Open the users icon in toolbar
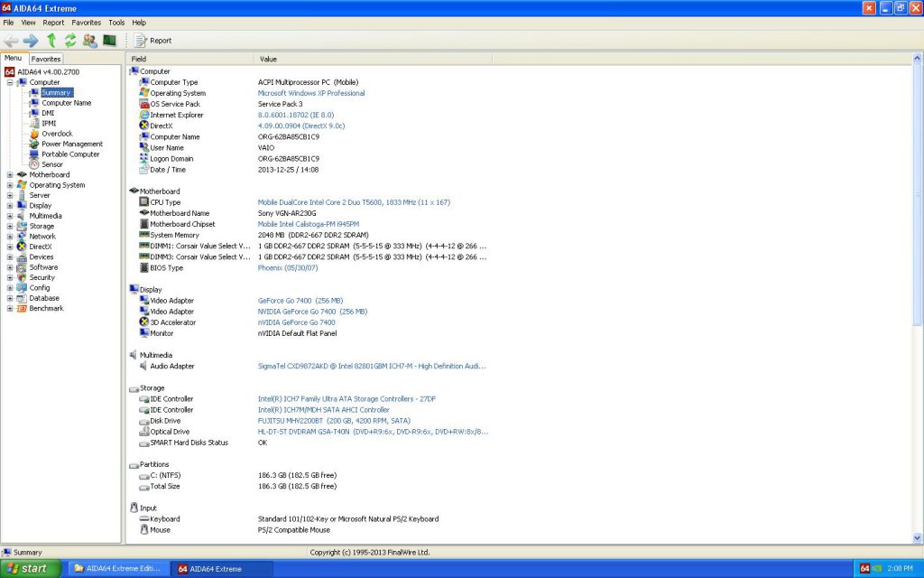This screenshot has height=578, width=924. click(89, 41)
